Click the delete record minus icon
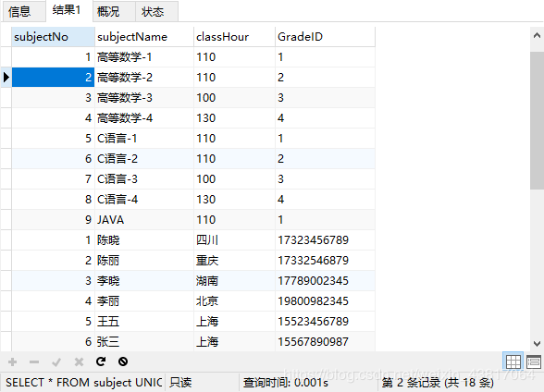 pyautogui.click(x=34, y=362)
